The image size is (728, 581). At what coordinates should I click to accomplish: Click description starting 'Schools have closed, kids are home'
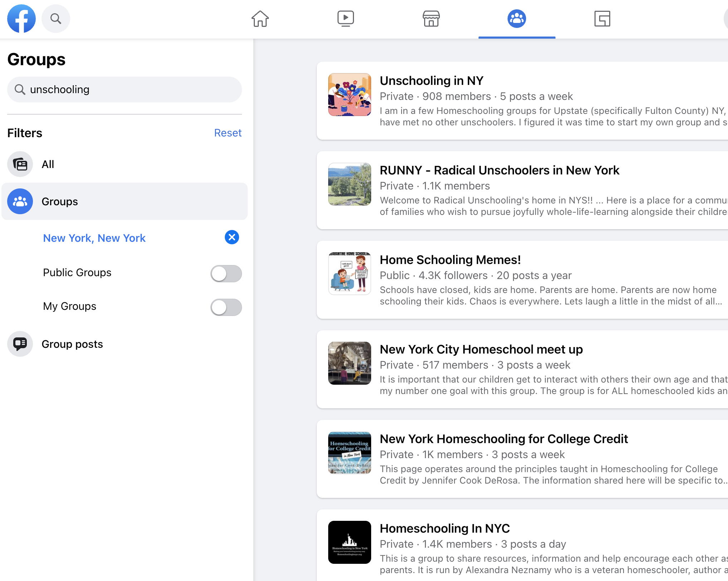[551, 296]
